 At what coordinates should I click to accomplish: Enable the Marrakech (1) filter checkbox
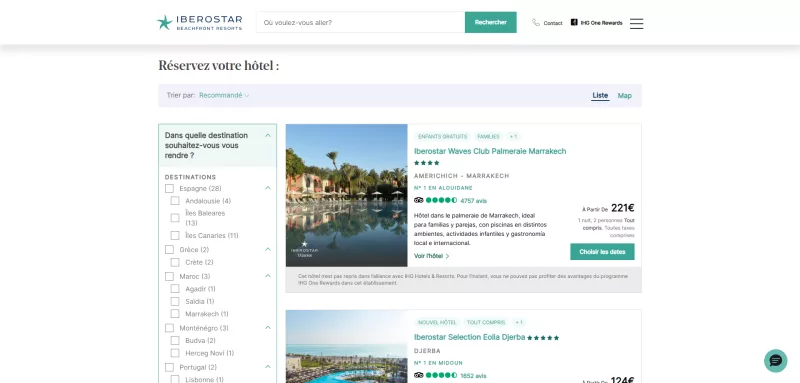click(175, 314)
